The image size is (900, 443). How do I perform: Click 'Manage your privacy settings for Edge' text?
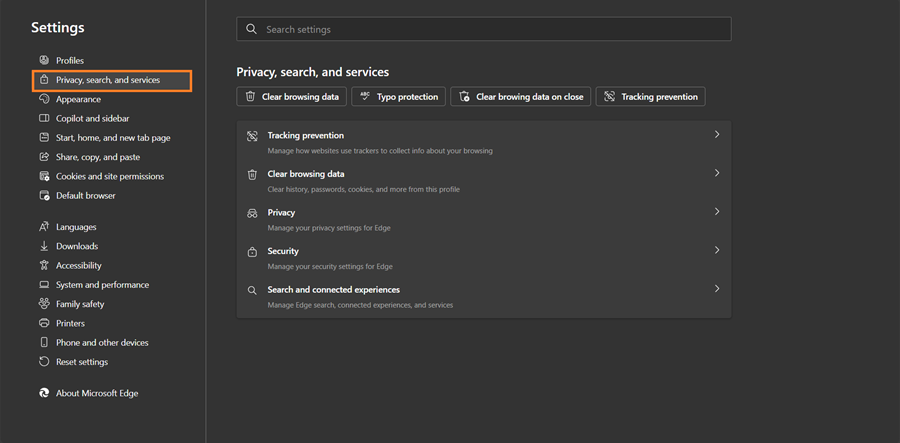(x=329, y=228)
